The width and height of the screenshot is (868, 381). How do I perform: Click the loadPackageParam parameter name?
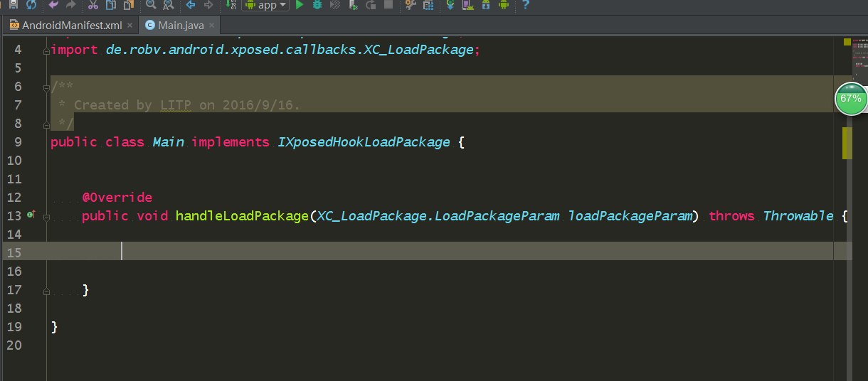(x=630, y=215)
